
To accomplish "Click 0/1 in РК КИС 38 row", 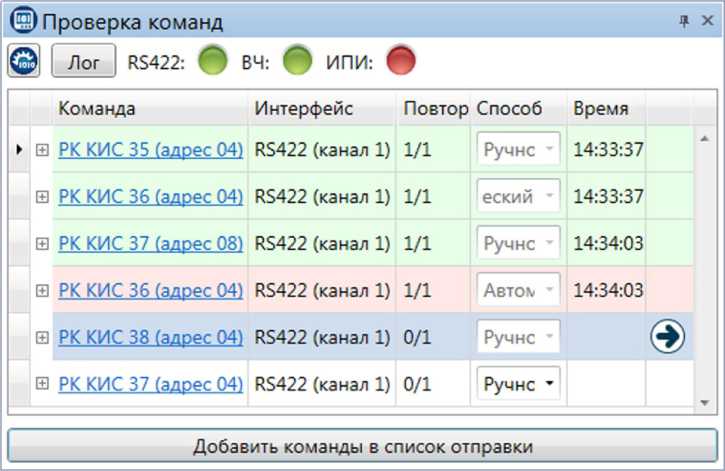I will [x=417, y=337].
